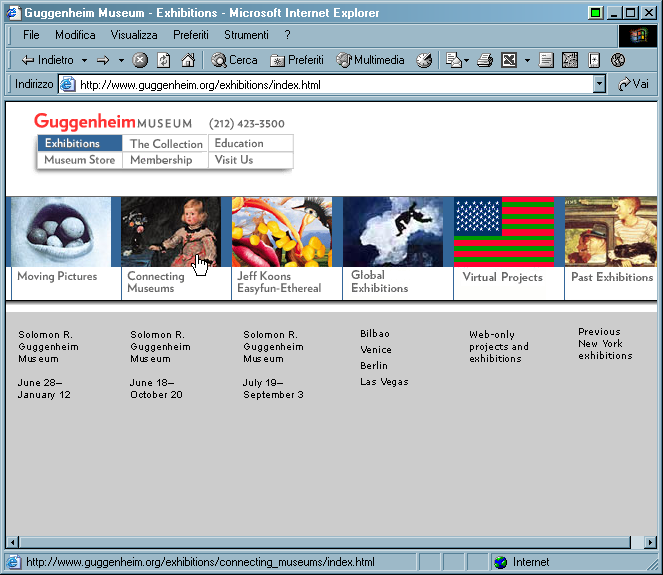Click the Jeff Koons artwork thumbnail
663x575 pixels.
click(282, 232)
